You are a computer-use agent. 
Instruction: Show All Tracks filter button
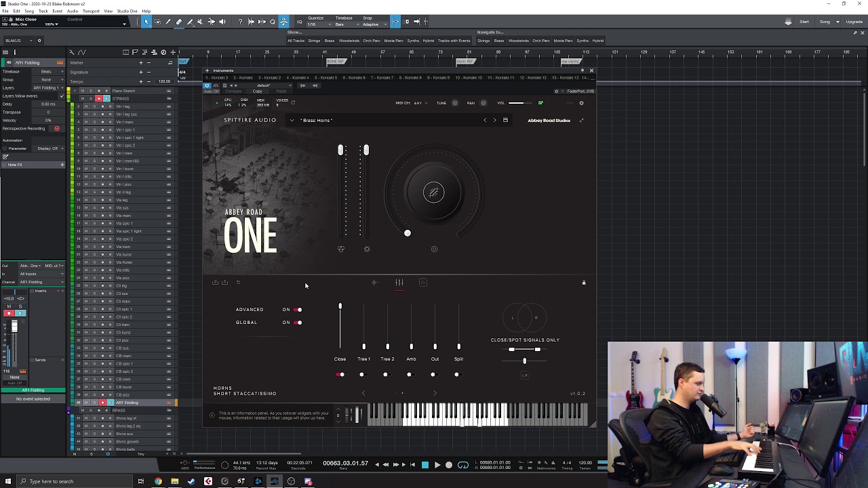pyautogui.click(x=296, y=41)
